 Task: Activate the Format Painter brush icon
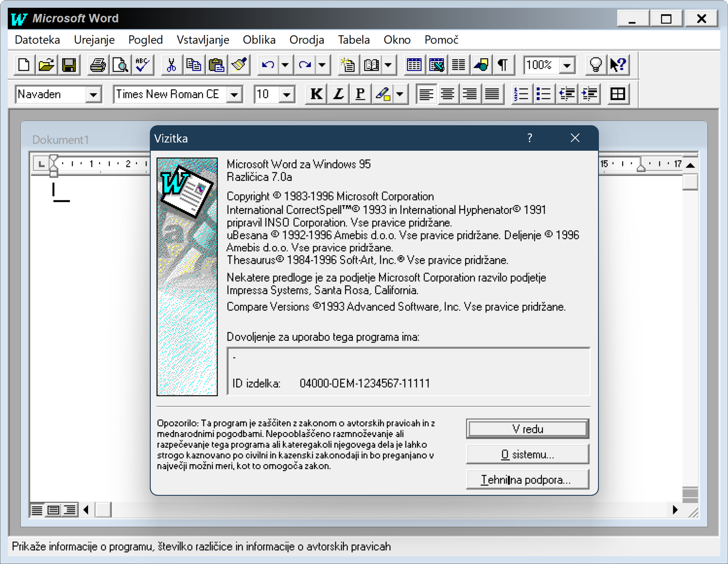pyautogui.click(x=239, y=65)
